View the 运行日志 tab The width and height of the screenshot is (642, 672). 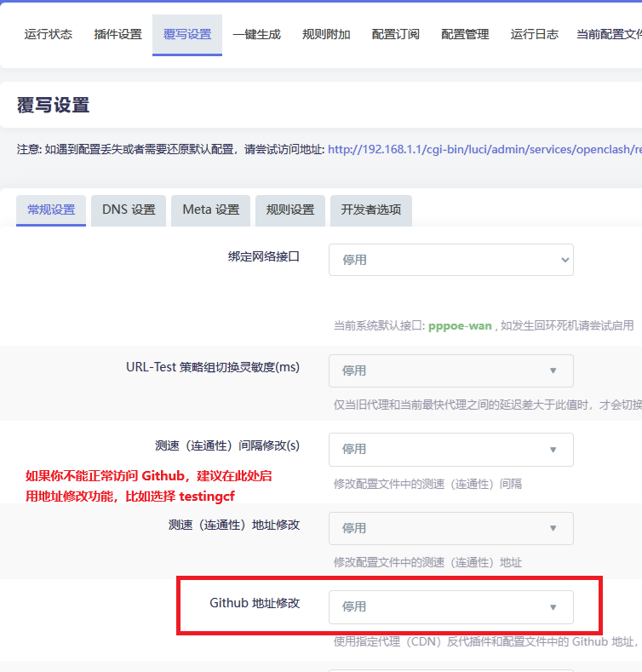(535, 35)
